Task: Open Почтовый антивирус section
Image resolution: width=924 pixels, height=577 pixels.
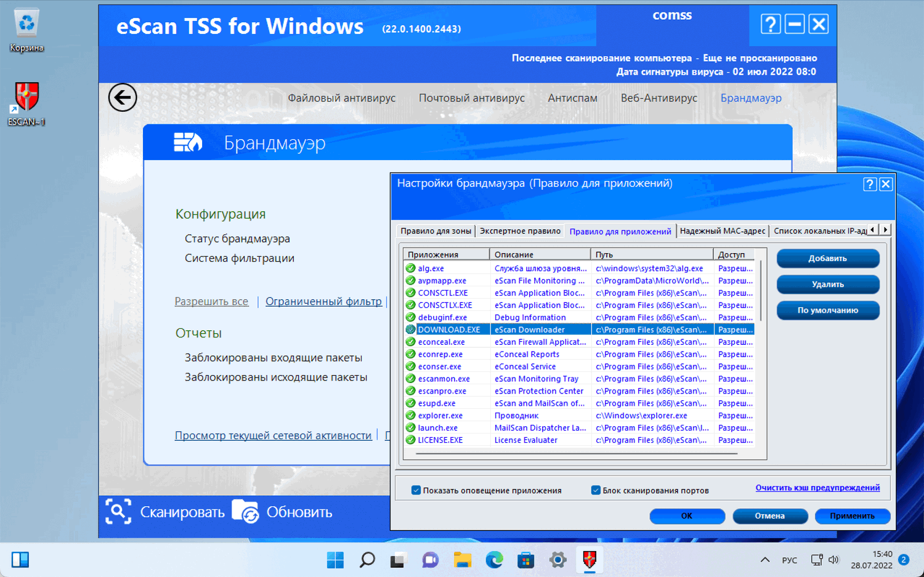Action: tap(472, 98)
